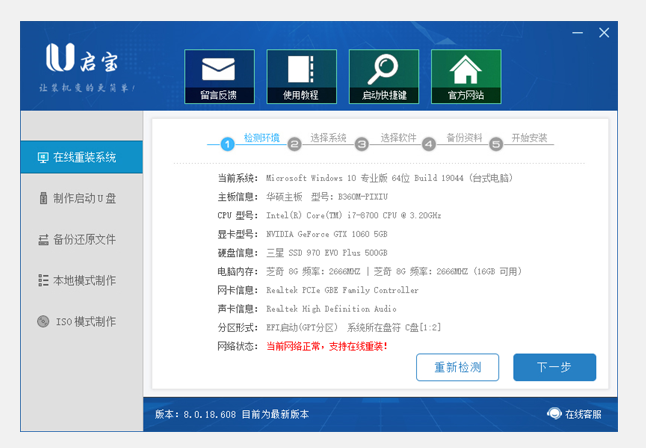646x448 pixels.
Task: Select 备份还原文件 in sidebar
Action: pyautogui.click(x=82, y=239)
